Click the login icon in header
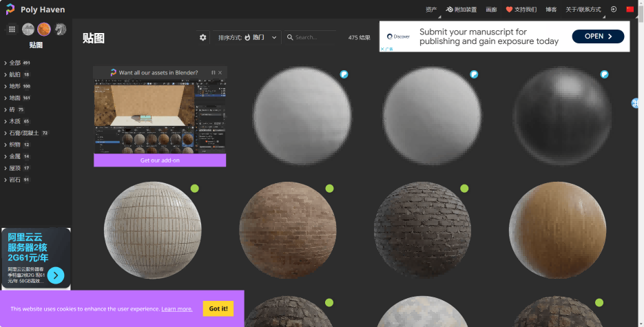Screen dimensions: 644x327 pos(614,10)
